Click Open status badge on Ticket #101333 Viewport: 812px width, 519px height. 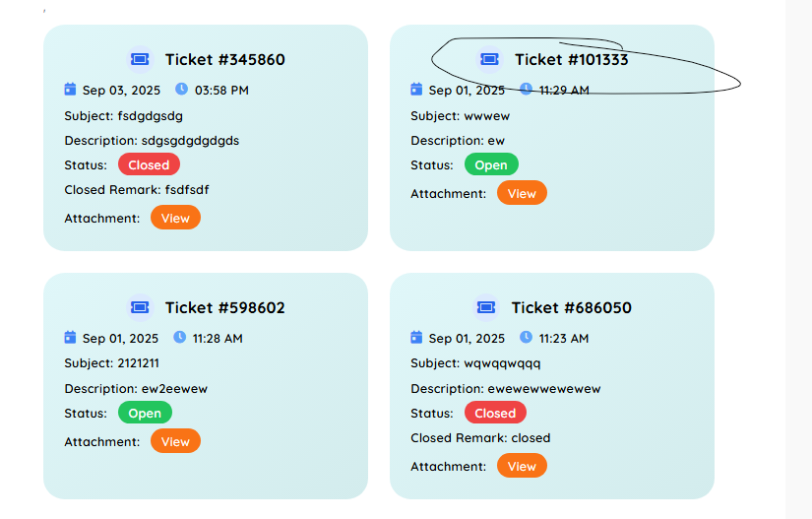(491, 164)
